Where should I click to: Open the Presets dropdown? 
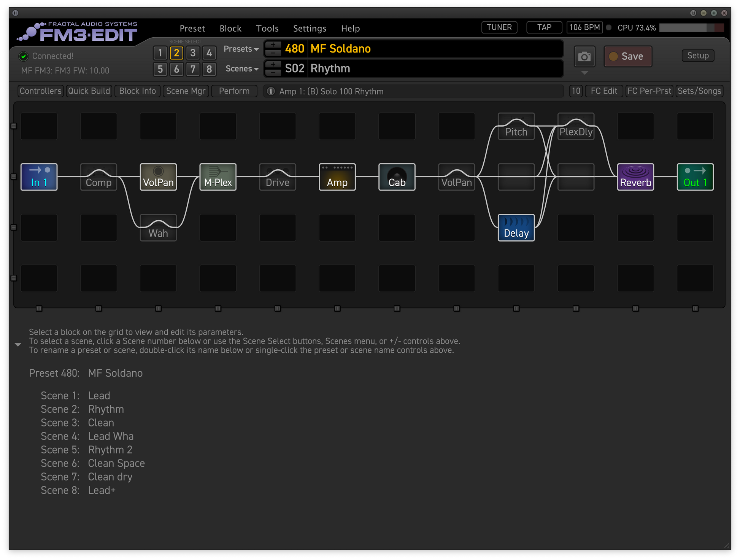pos(241,49)
